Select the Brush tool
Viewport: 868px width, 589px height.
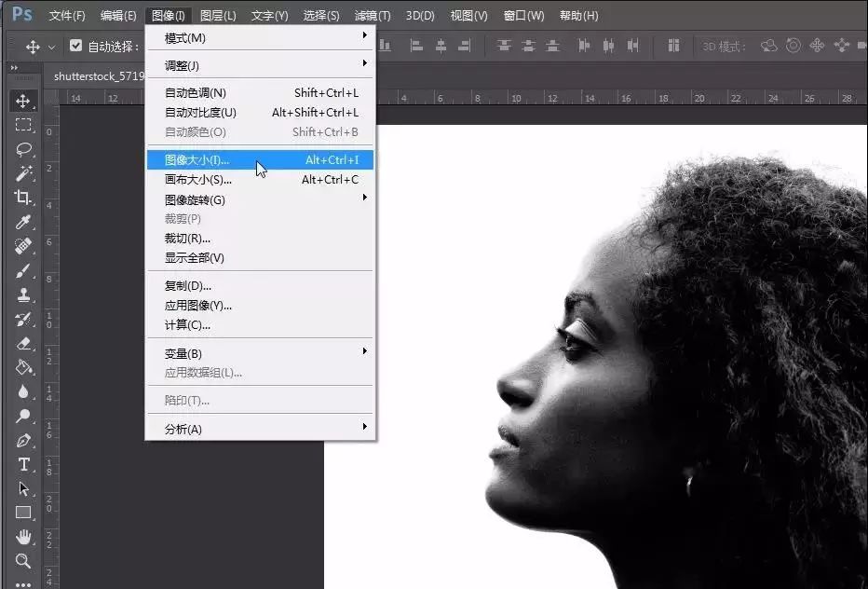[x=23, y=270]
